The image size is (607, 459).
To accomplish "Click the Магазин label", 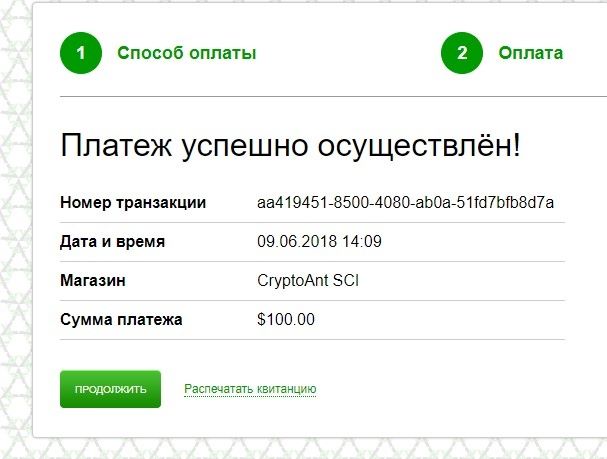I will point(93,281).
